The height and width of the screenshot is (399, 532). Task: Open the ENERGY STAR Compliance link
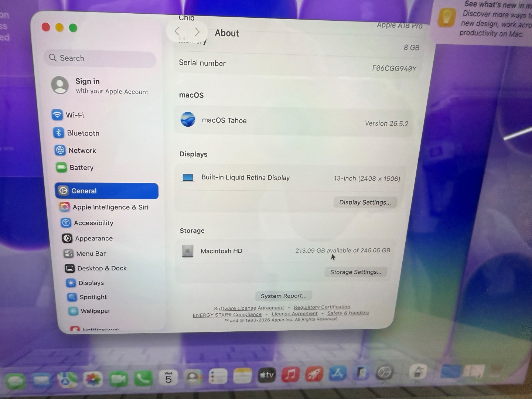pyautogui.click(x=227, y=315)
